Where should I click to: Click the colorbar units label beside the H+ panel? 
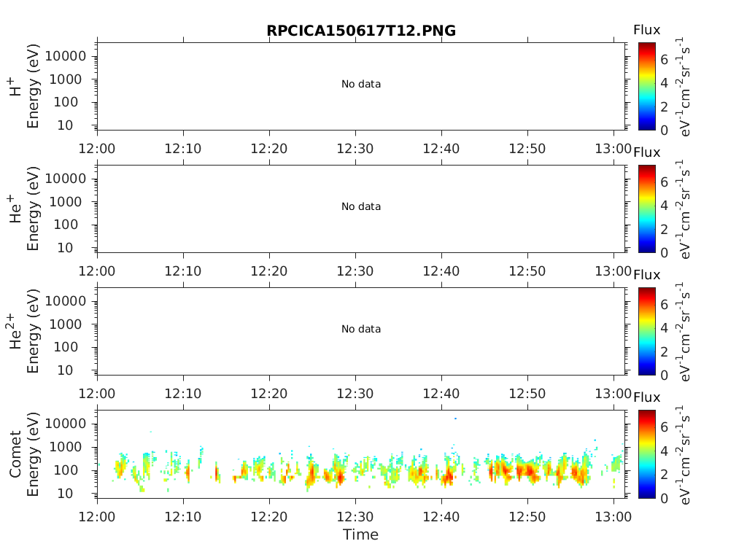(683, 87)
